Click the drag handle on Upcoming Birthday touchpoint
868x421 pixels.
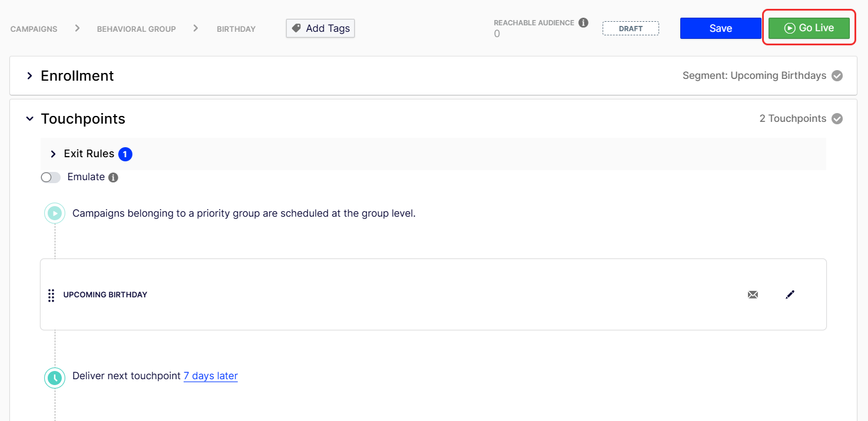(x=51, y=295)
